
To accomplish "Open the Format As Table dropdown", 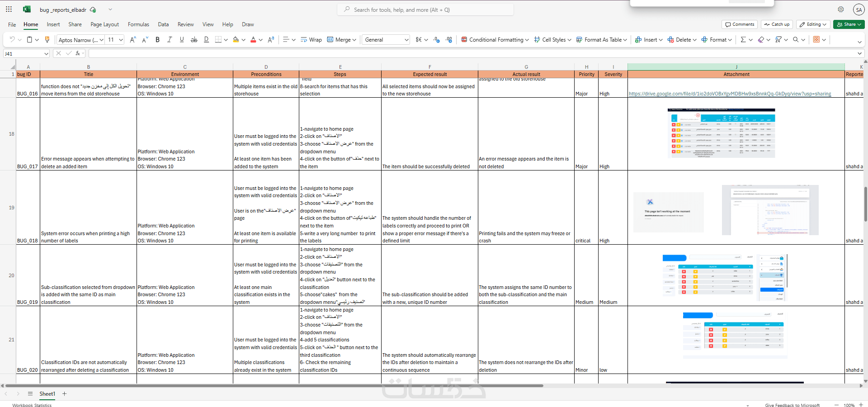I will [602, 40].
